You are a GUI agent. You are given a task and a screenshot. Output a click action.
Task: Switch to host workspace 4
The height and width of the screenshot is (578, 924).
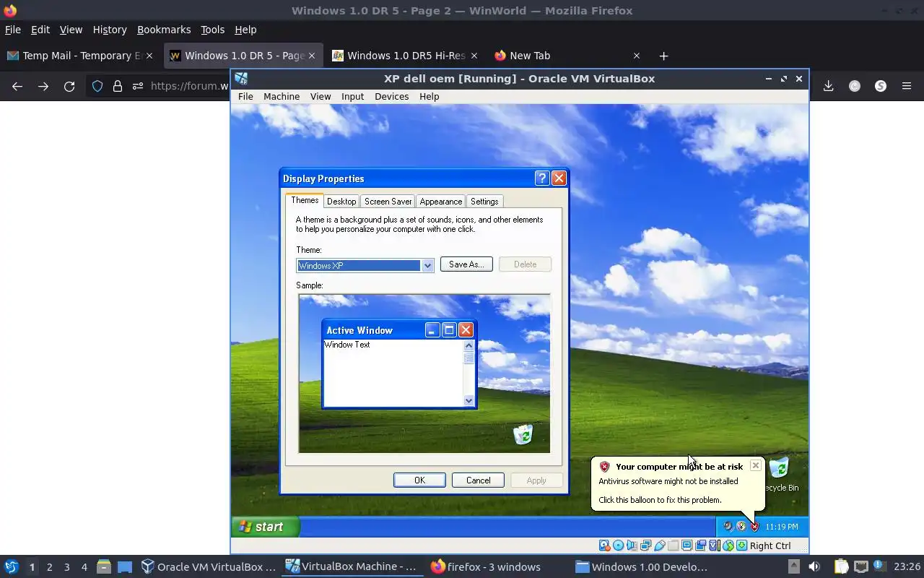coord(84,567)
